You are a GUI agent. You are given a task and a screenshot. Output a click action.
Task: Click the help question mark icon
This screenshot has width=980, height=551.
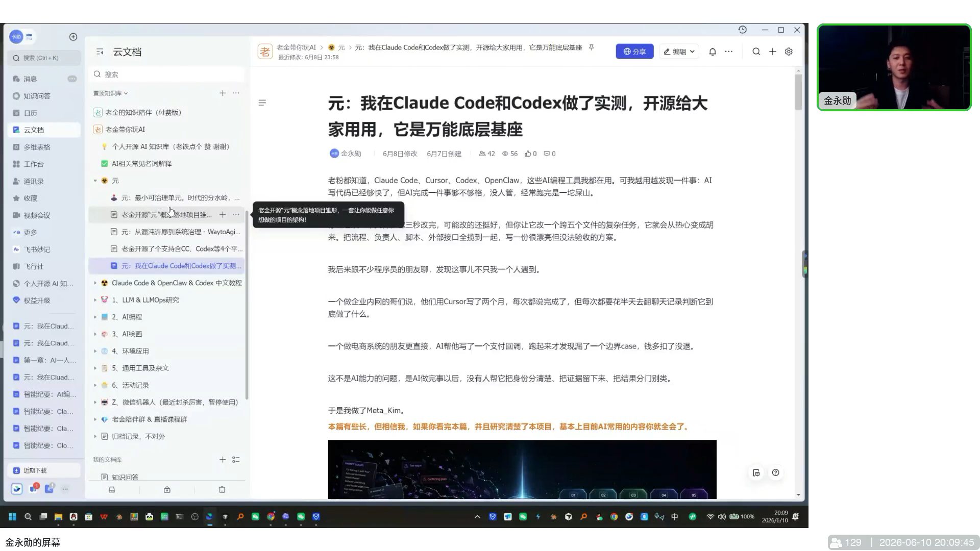[775, 472]
